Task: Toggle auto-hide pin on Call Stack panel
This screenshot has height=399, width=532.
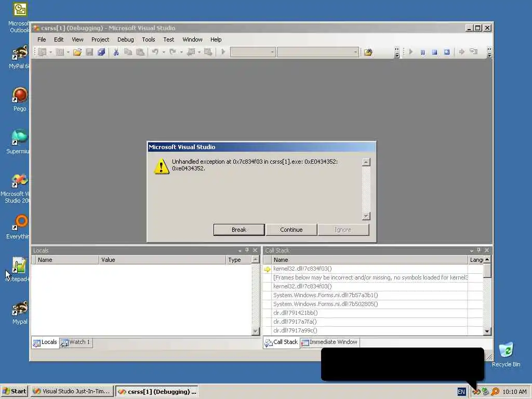Action: tap(479, 250)
